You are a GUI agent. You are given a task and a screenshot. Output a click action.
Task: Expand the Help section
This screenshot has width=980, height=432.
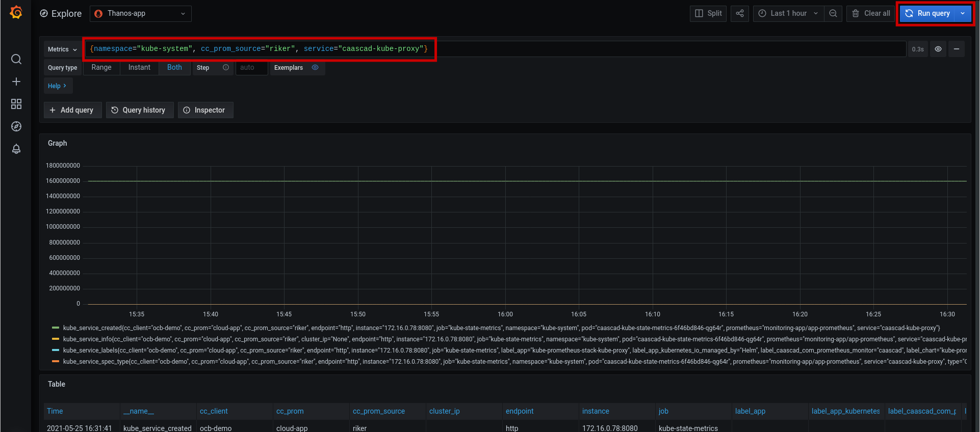[x=57, y=86]
